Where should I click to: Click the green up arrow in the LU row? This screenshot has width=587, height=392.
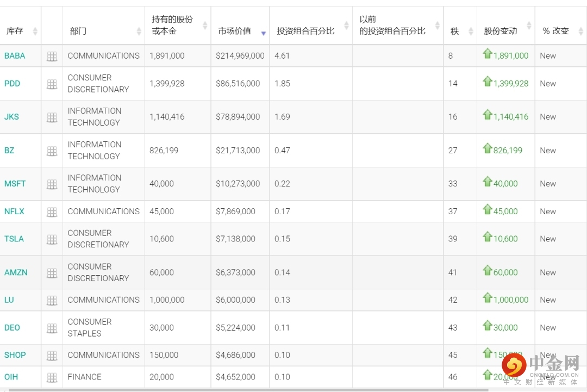(x=487, y=297)
